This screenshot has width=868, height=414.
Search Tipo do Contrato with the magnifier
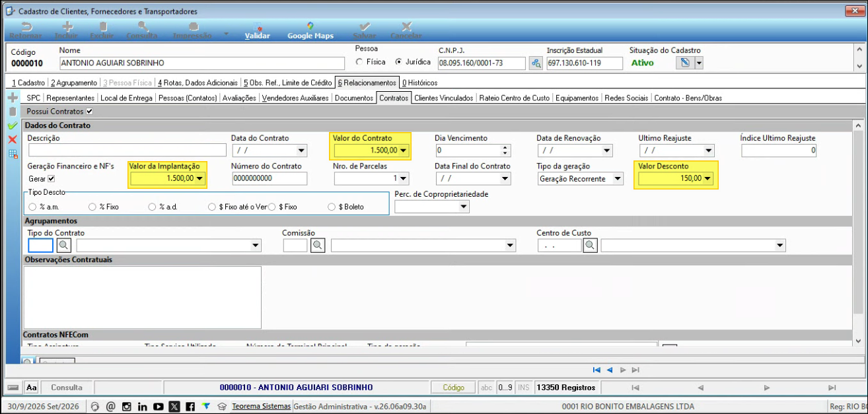(x=64, y=246)
